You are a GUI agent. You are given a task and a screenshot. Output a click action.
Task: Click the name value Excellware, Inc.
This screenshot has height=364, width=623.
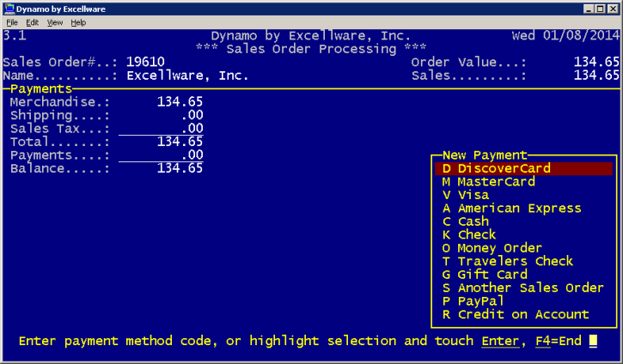click(187, 76)
